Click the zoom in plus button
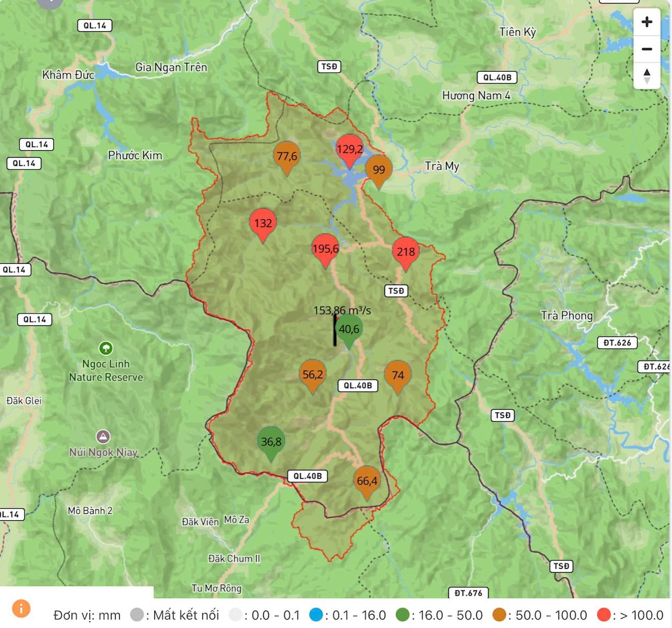Screen dimensions: 672x628 click(647, 22)
